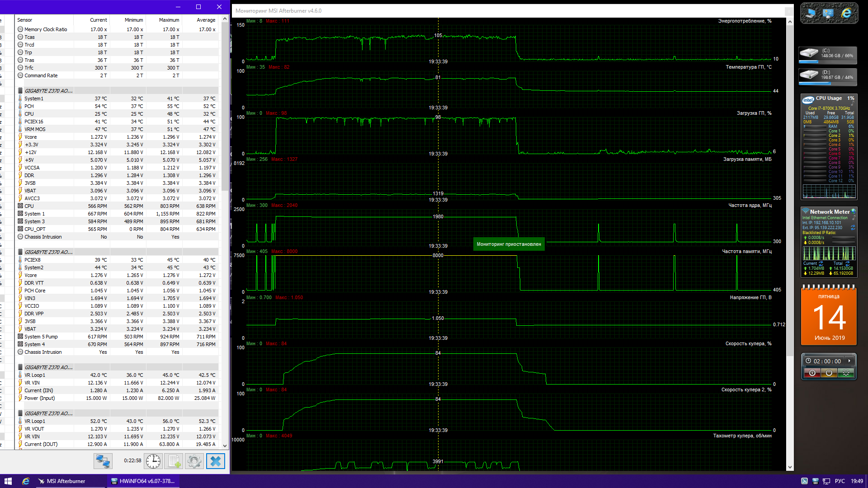Open the RUS language indicator in the tray
This screenshot has width=868, height=488.
point(840,481)
